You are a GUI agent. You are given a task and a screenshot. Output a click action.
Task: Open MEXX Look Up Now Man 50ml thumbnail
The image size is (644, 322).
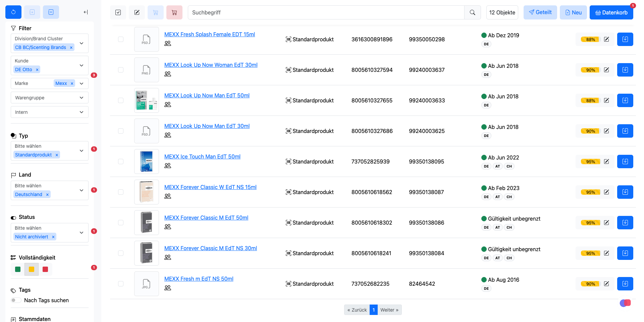point(147,100)
